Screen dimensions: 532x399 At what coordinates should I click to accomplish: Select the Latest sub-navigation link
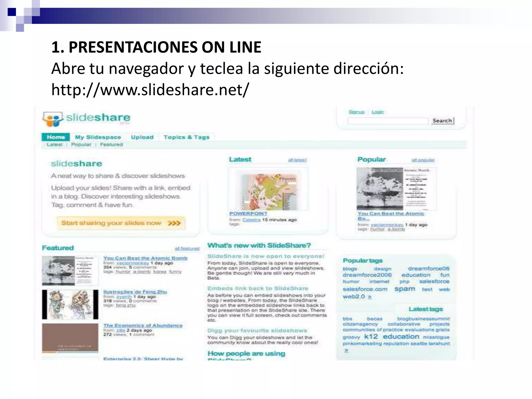[x=55, y=145]
